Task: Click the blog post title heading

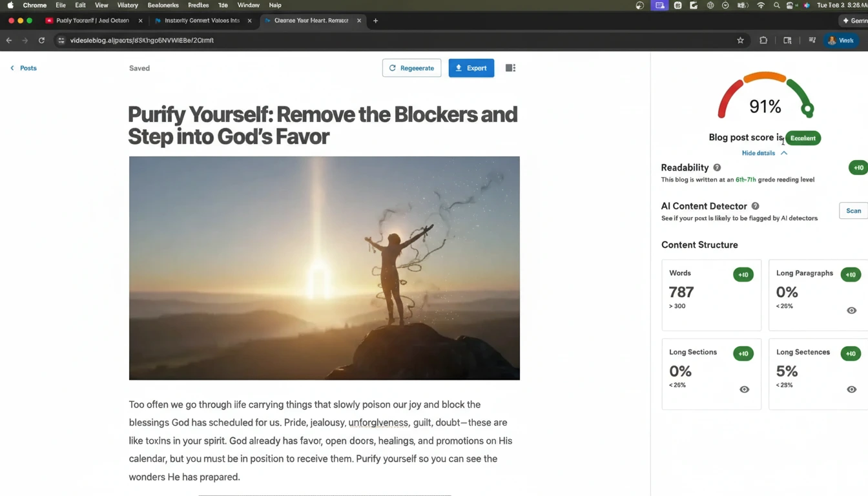Action: (323, 125)
